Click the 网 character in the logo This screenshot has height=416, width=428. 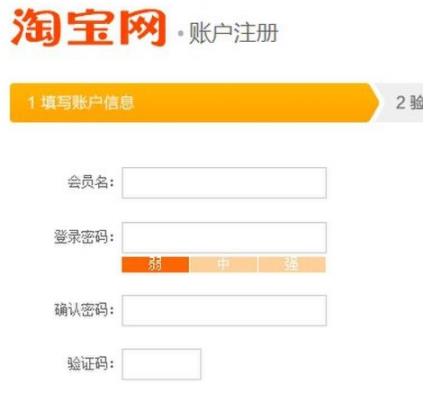[x=143, y=28]
